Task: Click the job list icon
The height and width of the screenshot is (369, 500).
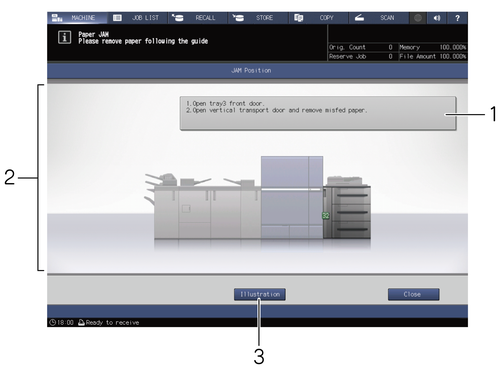Action: (117, 18)
